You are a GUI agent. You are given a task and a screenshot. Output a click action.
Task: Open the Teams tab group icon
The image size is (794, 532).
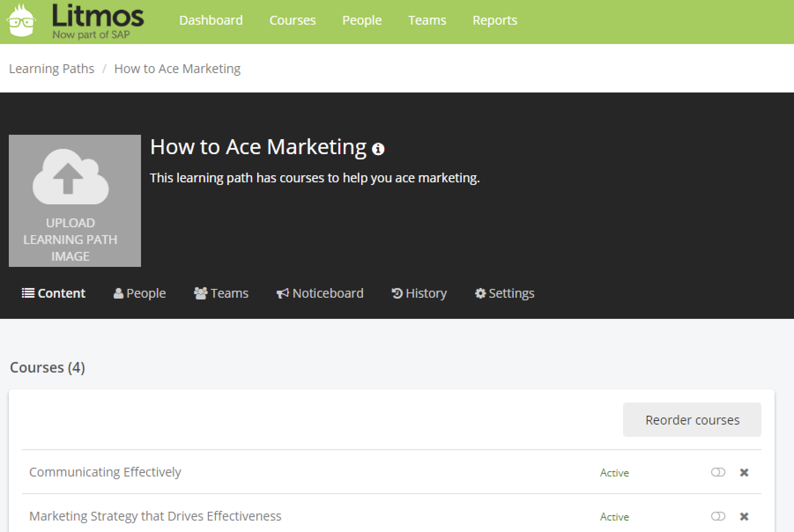(x=200, y=293)
